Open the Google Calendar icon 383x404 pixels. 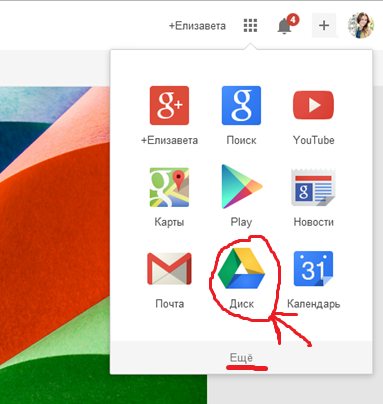coord(313,269)
